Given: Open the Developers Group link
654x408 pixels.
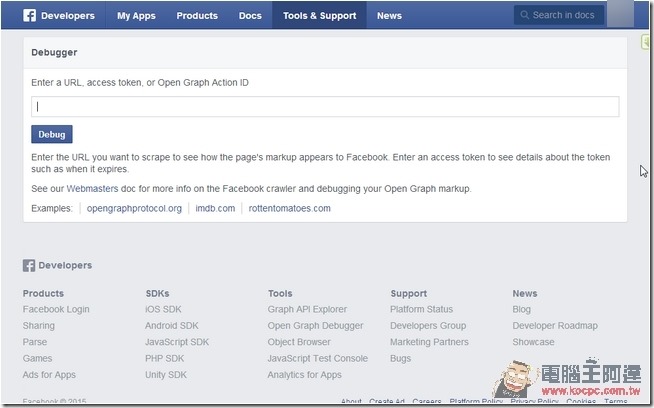Looking at the screenshot, I should coord(428,326).
